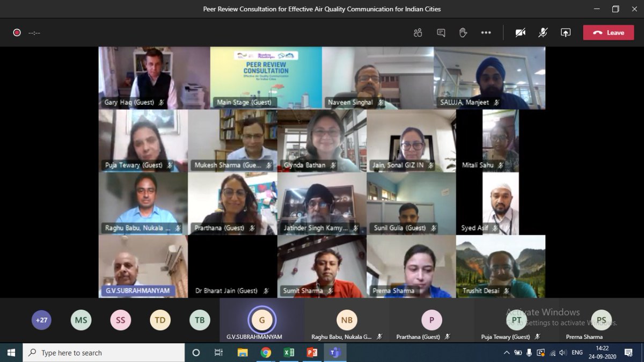Select Prerna Sharma's video tile
644x362 pixels.
point(411,266)
